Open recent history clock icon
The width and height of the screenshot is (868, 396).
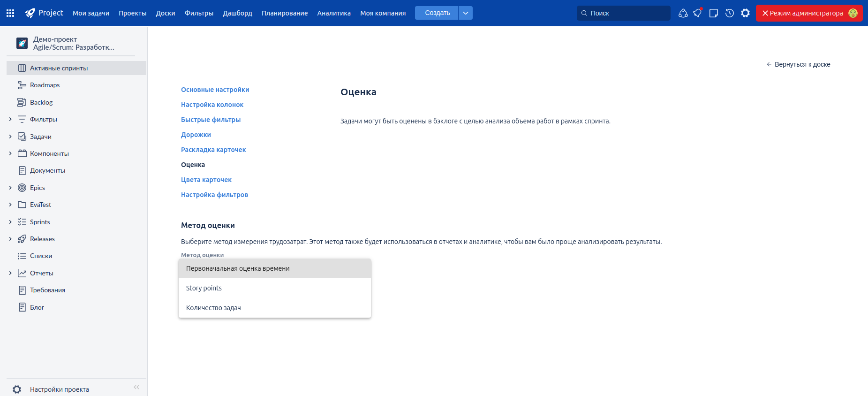point(730,13)
